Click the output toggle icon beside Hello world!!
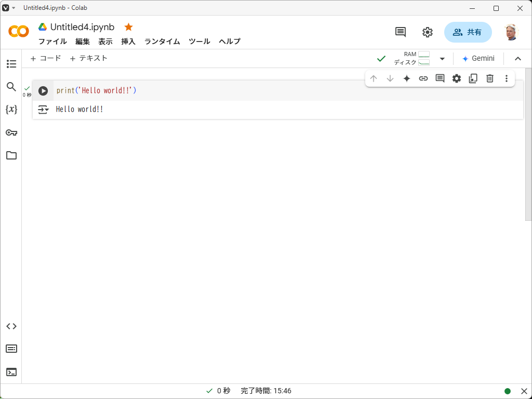Viewport: 532px width, 399px height. [43, 110]
